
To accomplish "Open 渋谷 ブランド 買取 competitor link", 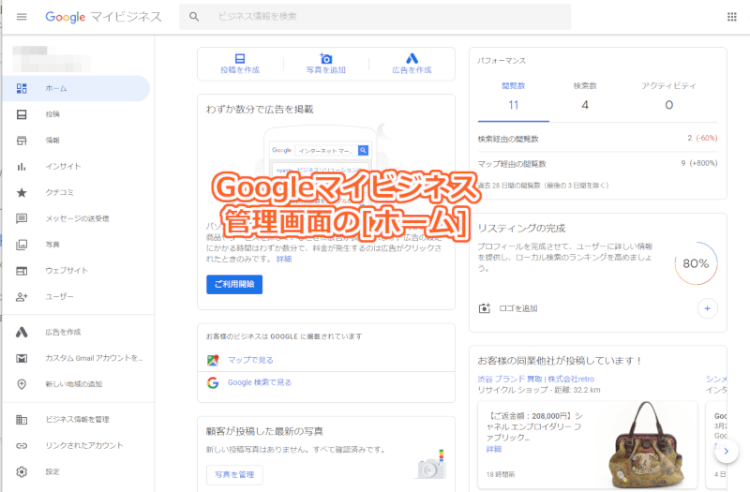I will click(x=536, y=379).
